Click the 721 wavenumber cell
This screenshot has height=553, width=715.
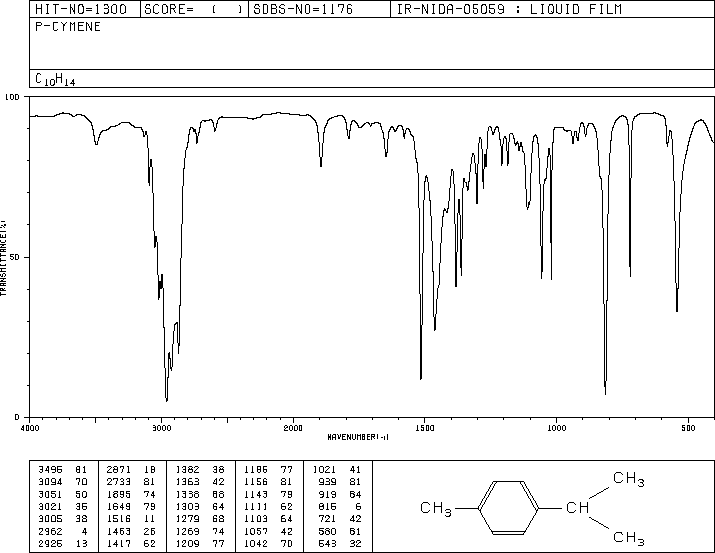(x=327, y=519)
